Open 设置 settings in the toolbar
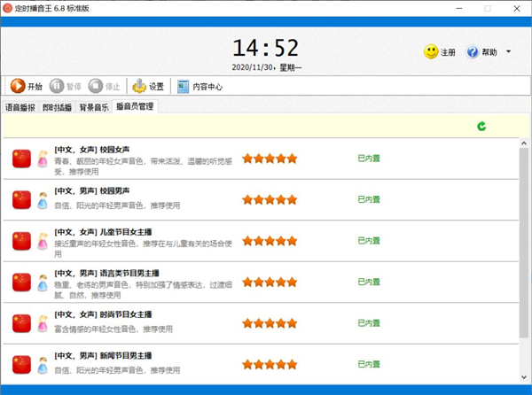The height and width of the screenshot is (395, 532). pyautogui.click(x=148, y=86)
